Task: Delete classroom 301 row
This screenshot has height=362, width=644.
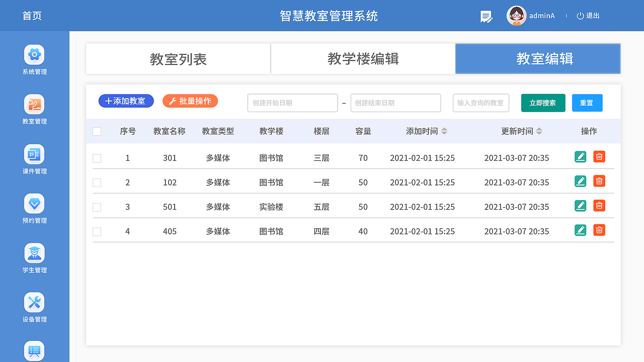Action: [599, 156]
